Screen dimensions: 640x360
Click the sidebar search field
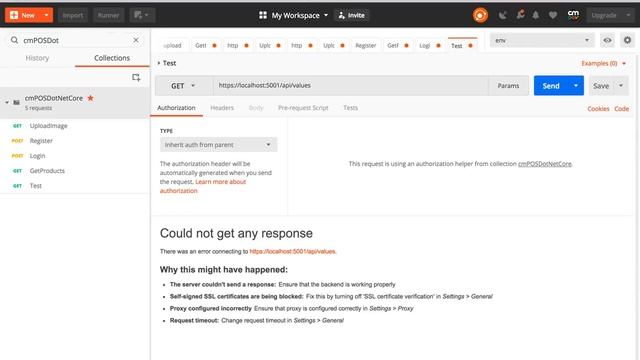(76, 40)
